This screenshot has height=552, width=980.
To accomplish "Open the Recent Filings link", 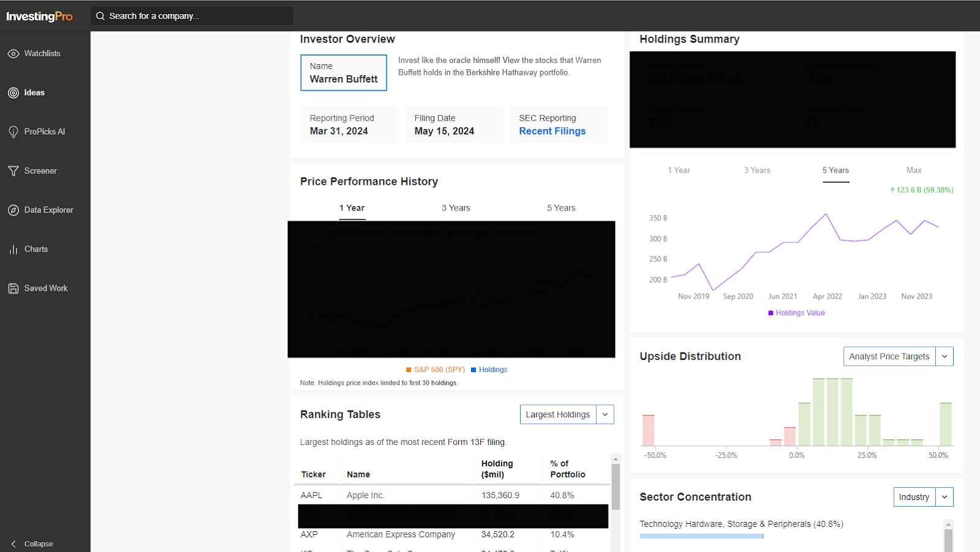I will coord(552,131).
